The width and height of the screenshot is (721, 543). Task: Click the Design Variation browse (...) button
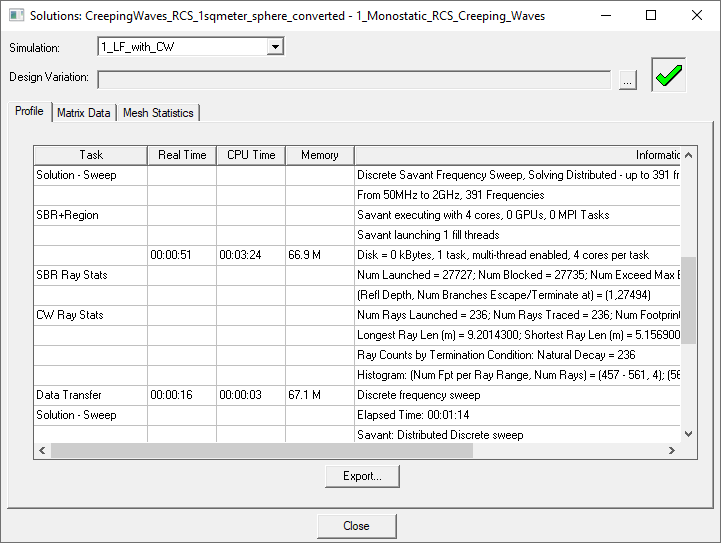pyautogui.click(x=628, y=80)
